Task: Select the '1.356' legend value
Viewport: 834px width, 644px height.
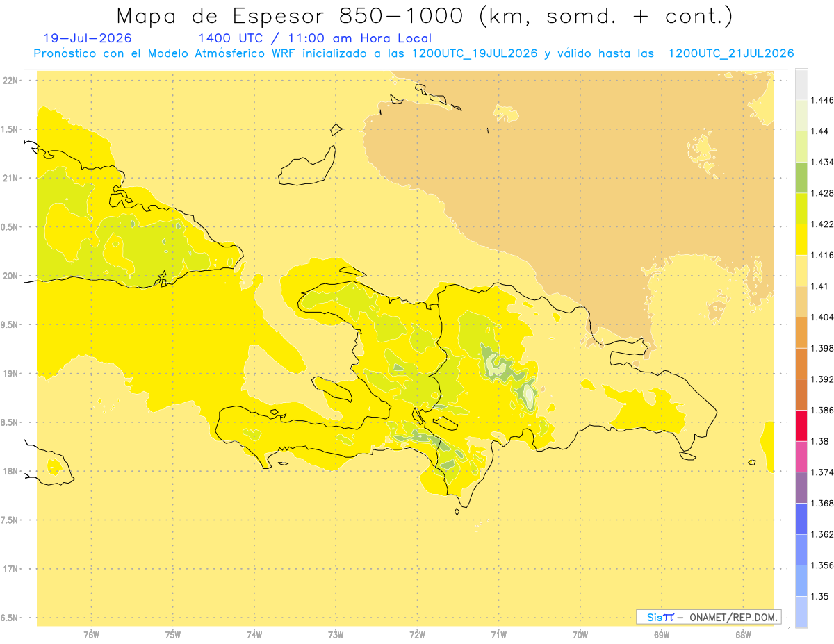Action: [x=822, y=565]
